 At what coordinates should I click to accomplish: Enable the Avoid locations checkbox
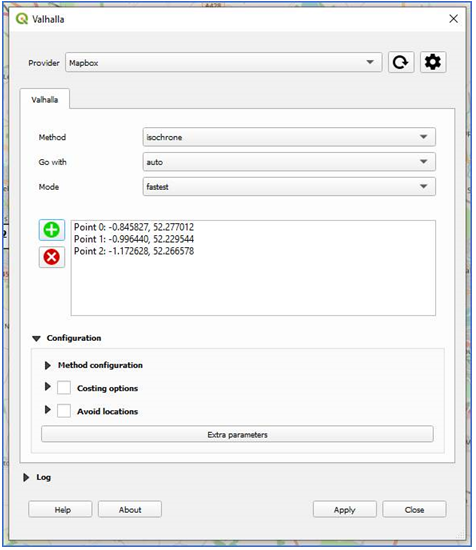(x=64, y=411)
